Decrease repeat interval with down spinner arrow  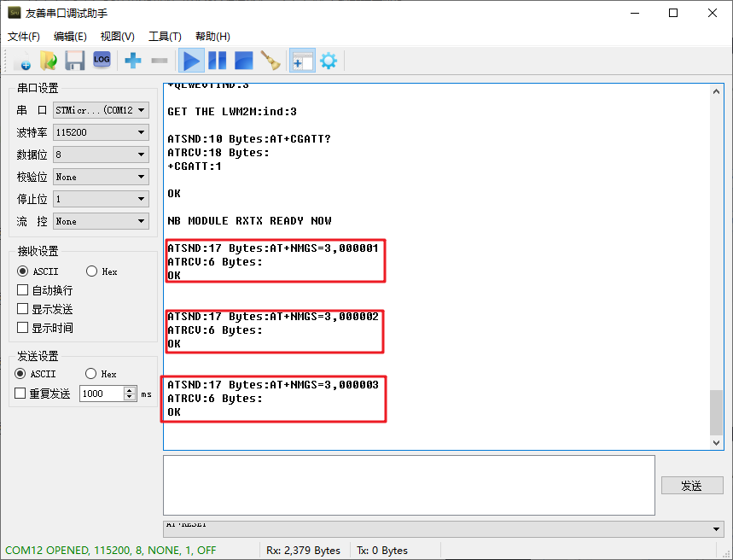tap(130, 397)
